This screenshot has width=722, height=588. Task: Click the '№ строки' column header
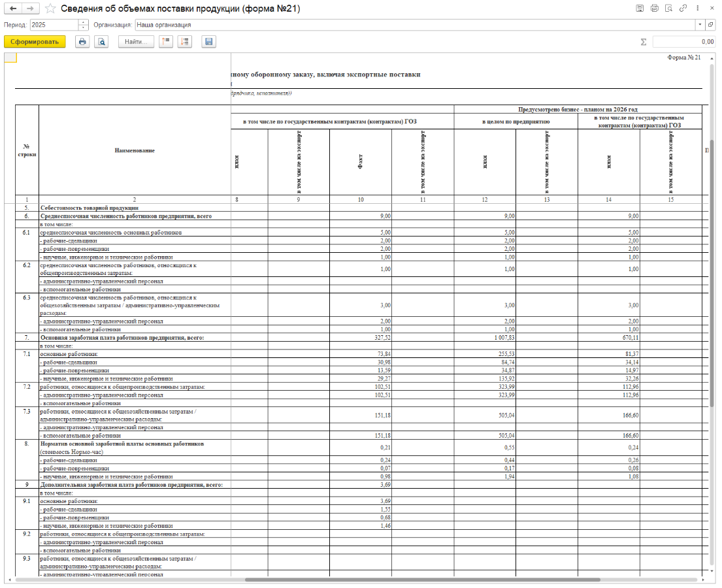(x=27, y=150)
